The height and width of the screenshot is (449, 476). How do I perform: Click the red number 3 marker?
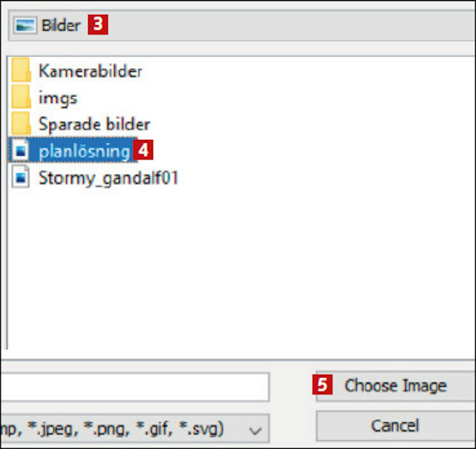point(98,24)
